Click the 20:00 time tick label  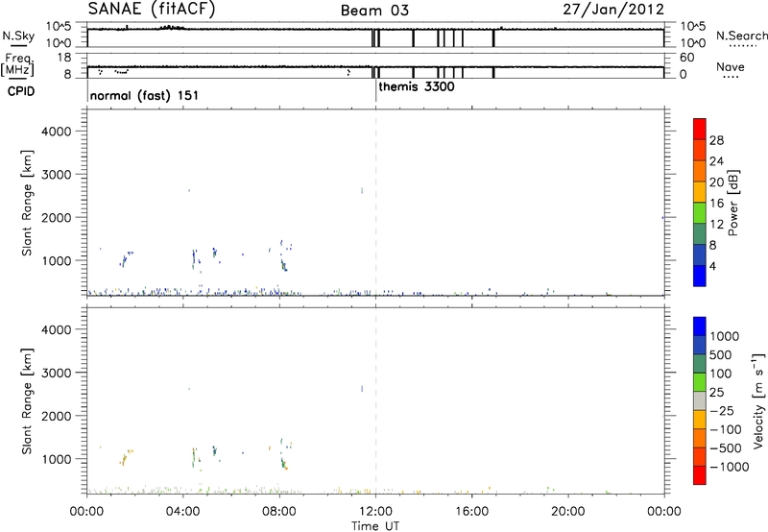tap(567, 512)
